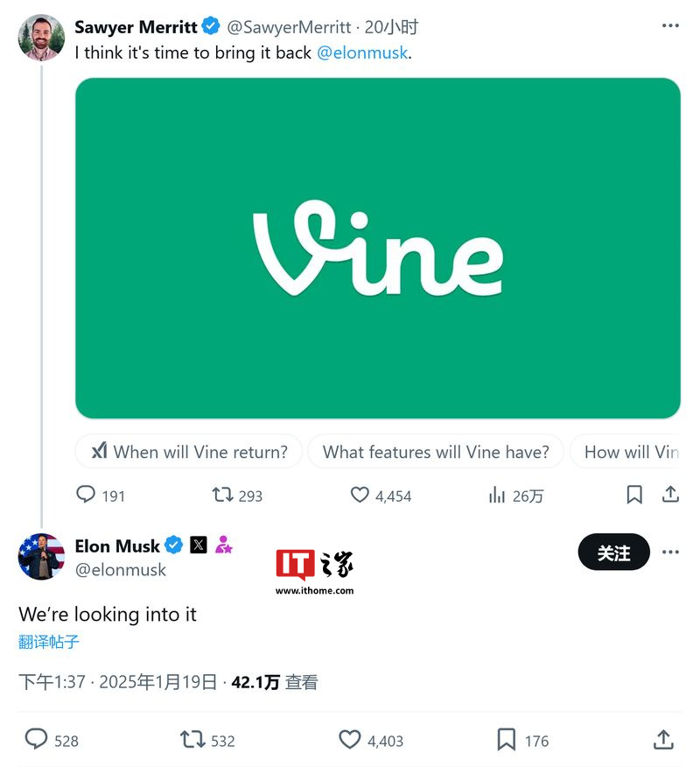Open the @elonmusk mention link

point(362,53)
